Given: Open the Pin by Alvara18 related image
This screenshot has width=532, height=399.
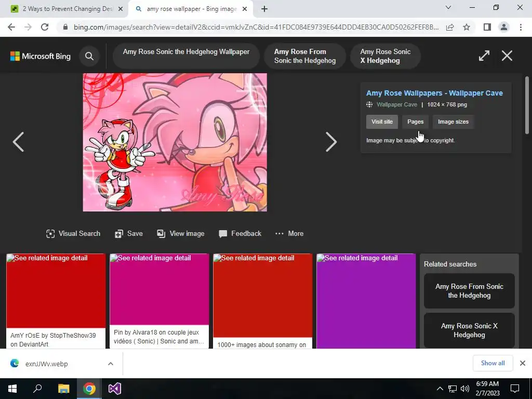Looking at the screenshot, I should tap(159, 301).
